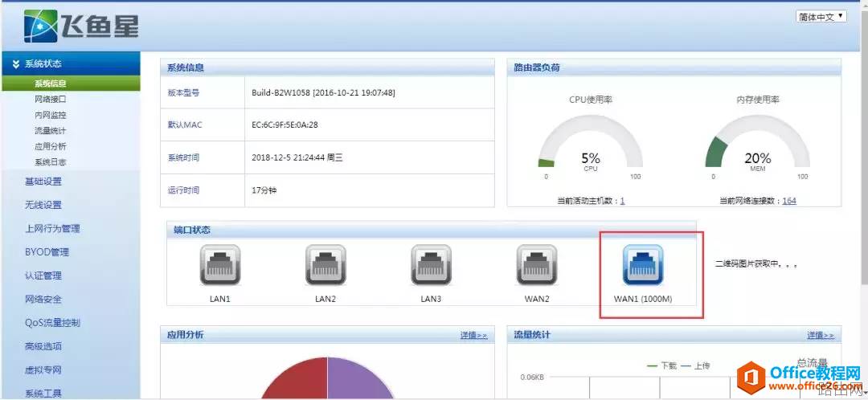This screenshot has width=868, height=400.
Task: Open the 简体中文 language dropdown
Action: (821, 17)
